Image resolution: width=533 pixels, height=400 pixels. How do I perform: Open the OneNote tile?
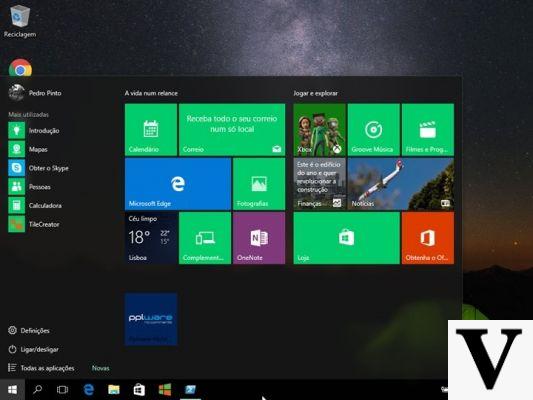[x=259, y=238]
